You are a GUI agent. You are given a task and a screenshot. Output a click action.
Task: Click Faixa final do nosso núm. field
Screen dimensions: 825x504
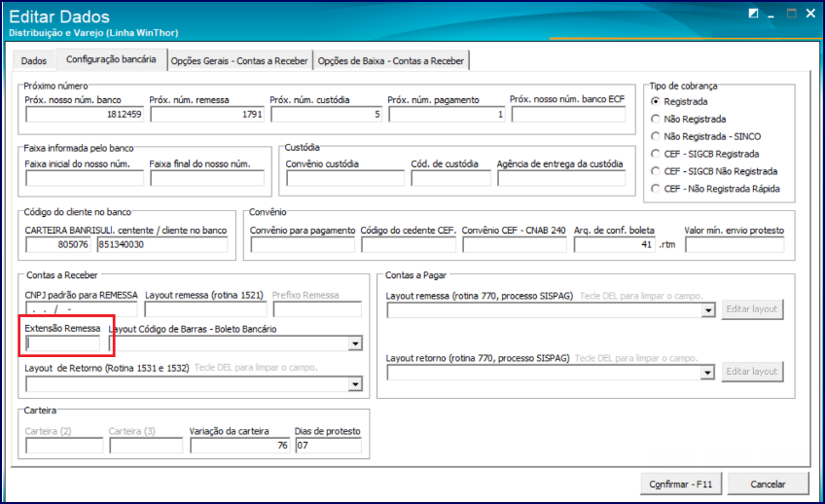point(207,178)
